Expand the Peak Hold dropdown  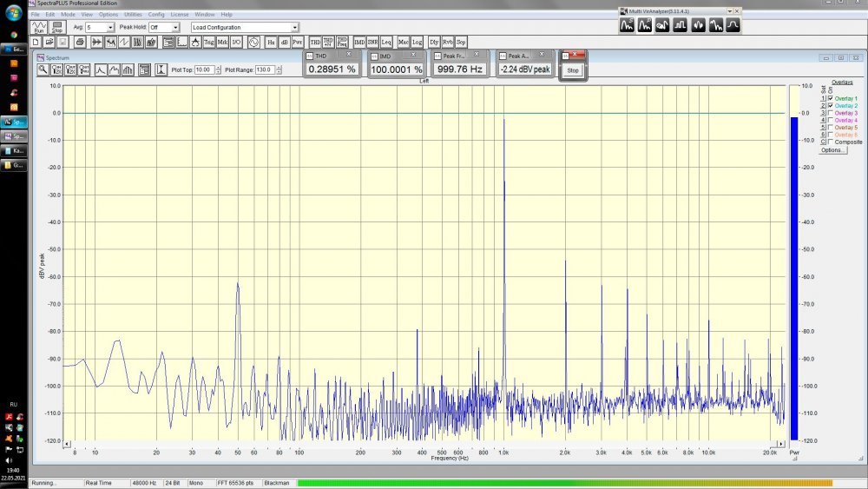point(175,28)
